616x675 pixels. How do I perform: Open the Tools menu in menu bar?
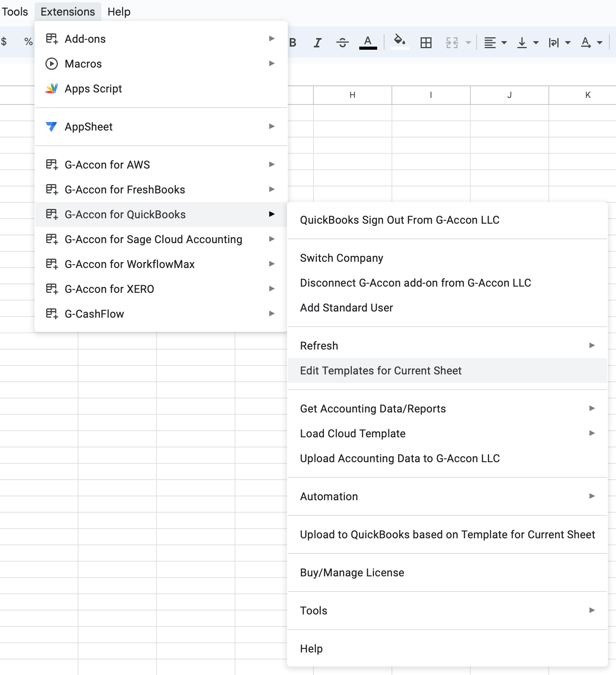tap(15, 12)
